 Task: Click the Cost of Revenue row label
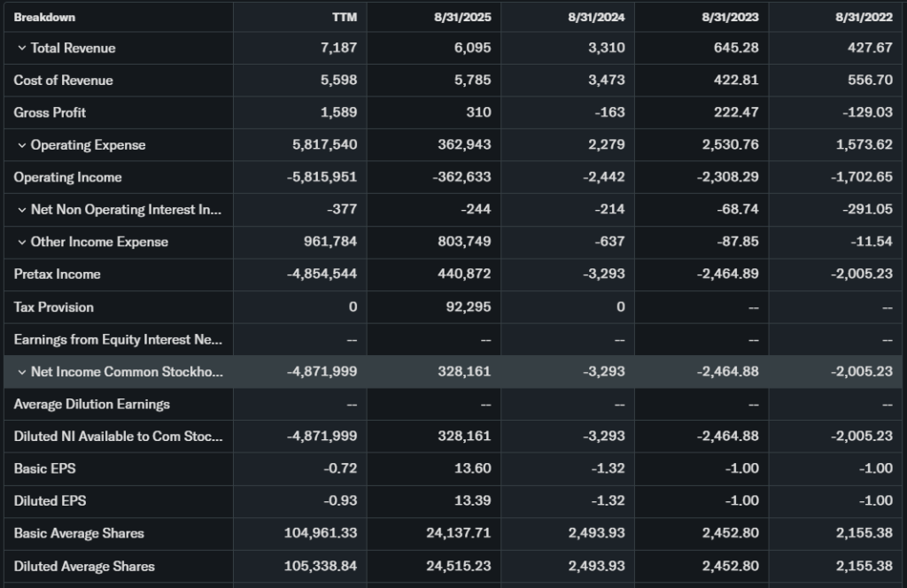(63, 81)
